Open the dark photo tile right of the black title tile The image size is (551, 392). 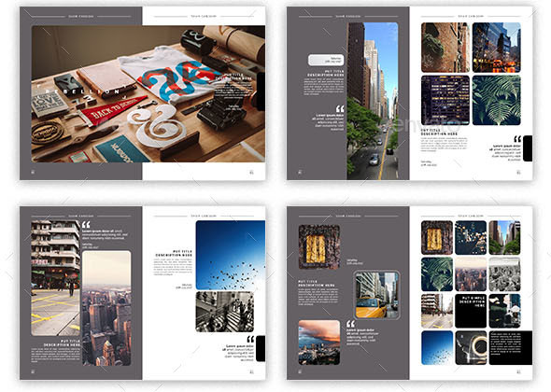pos(504,311)
